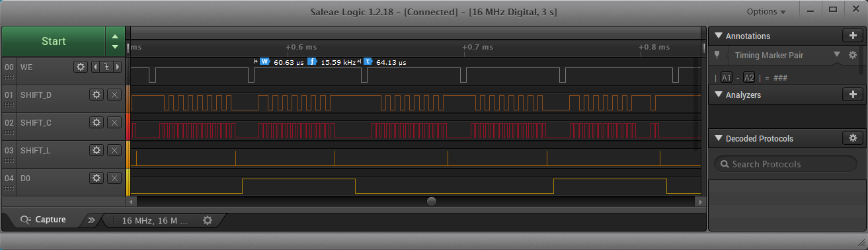Click the SHIFT_D channel label

pyautogui.click(x=36, y=95)
